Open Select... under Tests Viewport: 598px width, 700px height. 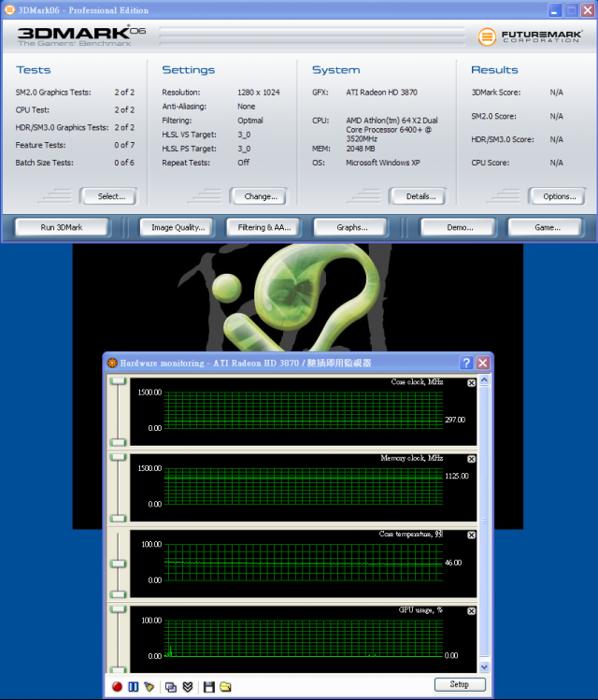pos(111,196)
